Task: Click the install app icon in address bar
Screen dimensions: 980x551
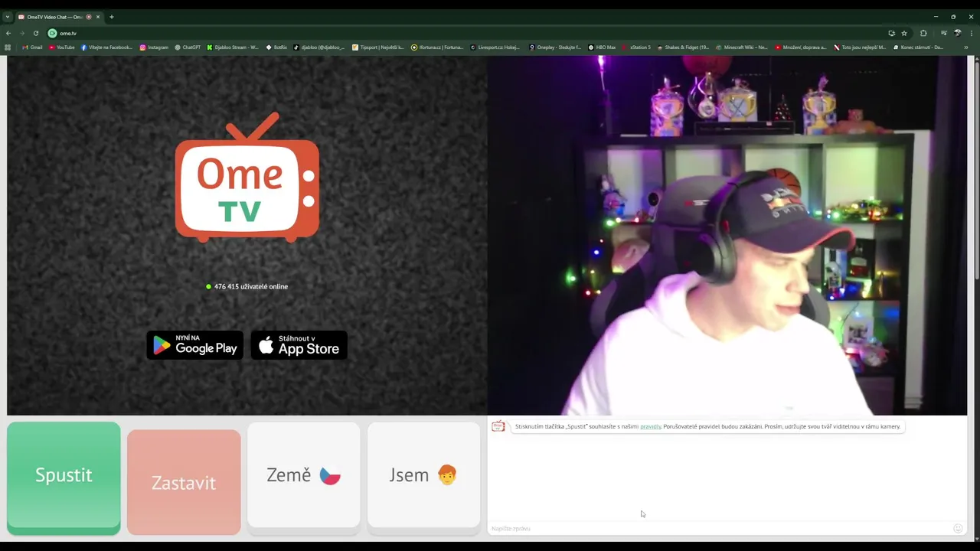Action: point(891,33)
